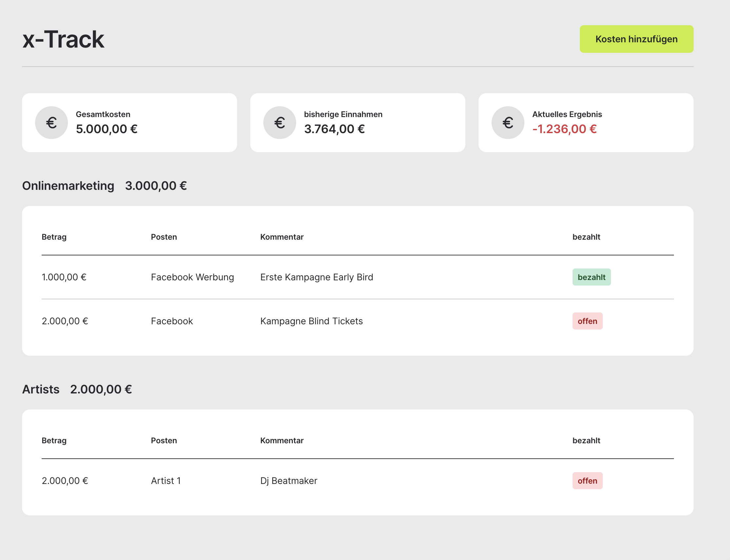Click the euro icon beside bisherige Einnahmen
The width and height of the screenshot is (730, 560).
tap(280, 123)
